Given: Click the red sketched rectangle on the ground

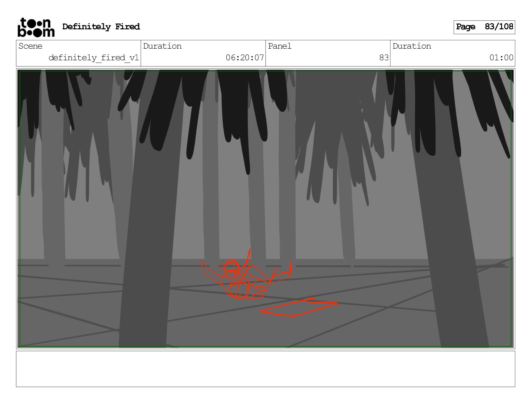Looking at the screenshot, I should coord(299,308).
